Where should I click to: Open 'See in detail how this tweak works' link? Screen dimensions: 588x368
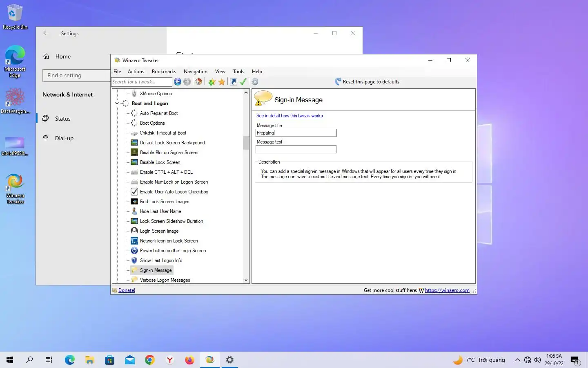coord(290,116)
